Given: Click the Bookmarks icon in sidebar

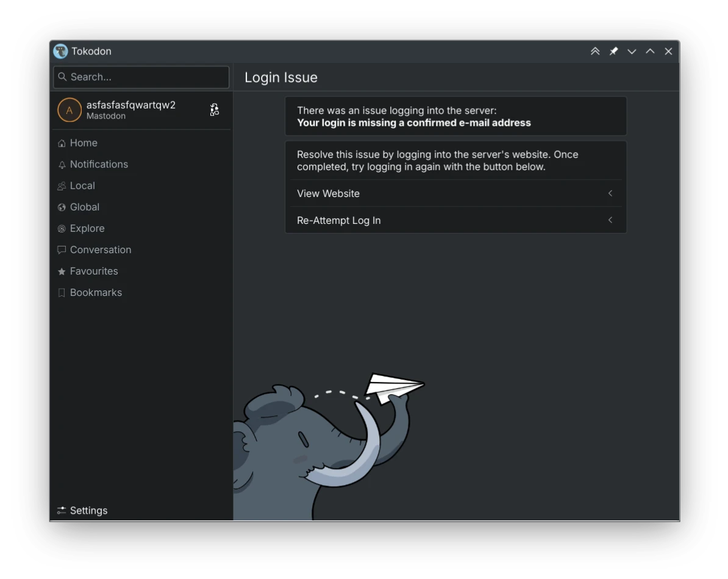Looking at the screenshot, I should coord(62,293).
